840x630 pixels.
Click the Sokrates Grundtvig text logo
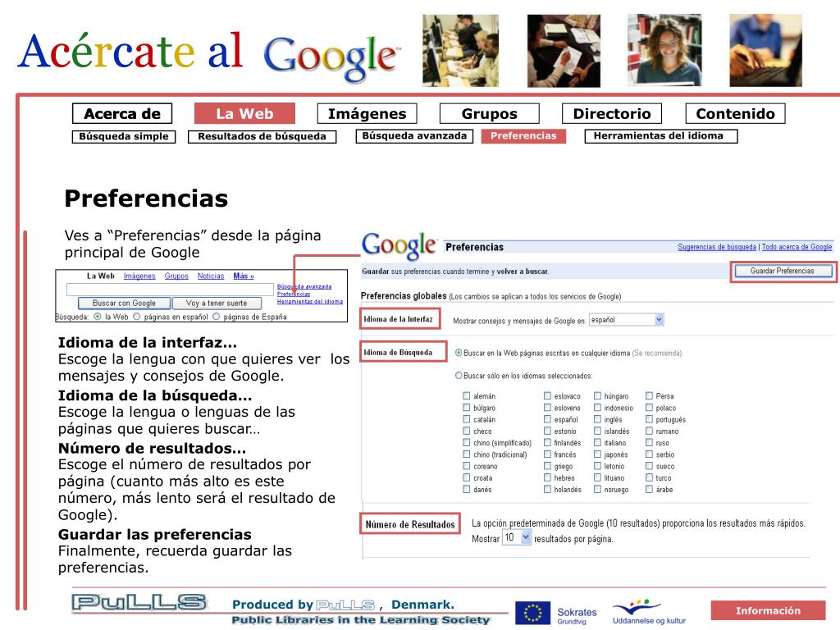[x=577, y=615]
